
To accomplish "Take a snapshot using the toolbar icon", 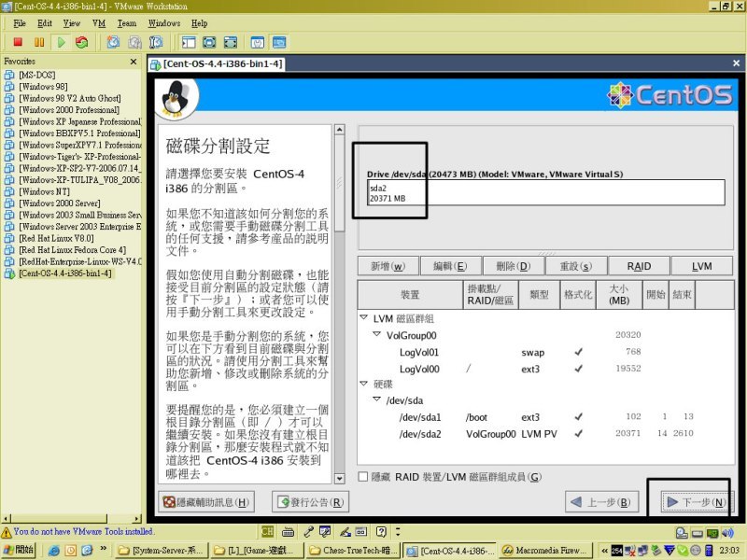I will [113, 42].
